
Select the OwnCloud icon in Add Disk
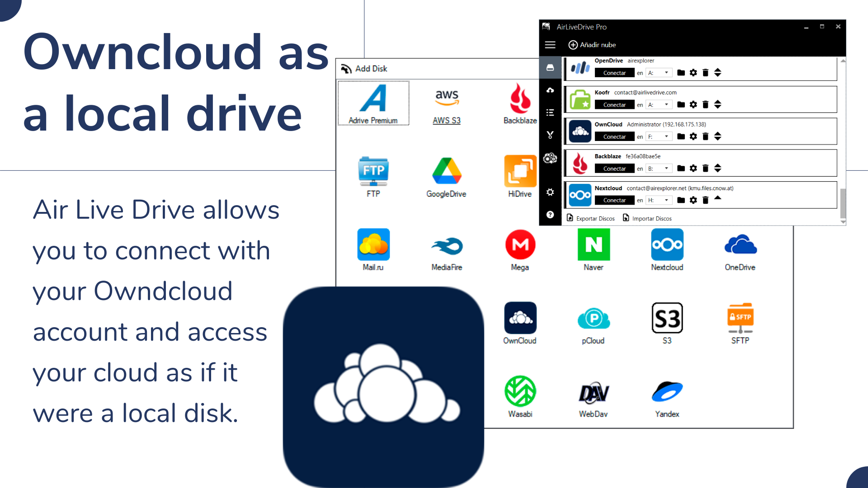[x=520, y=318]
